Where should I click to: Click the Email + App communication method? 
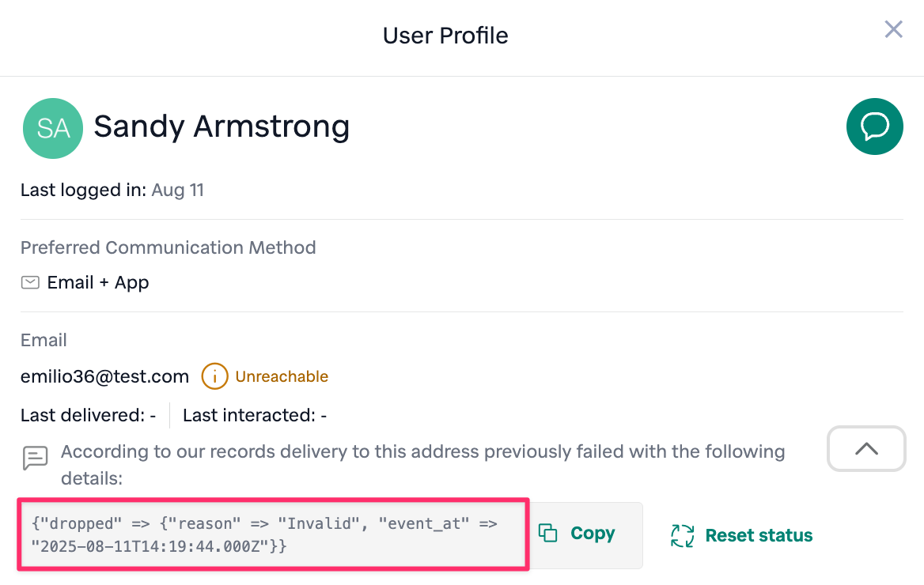(x=98, y=282)
